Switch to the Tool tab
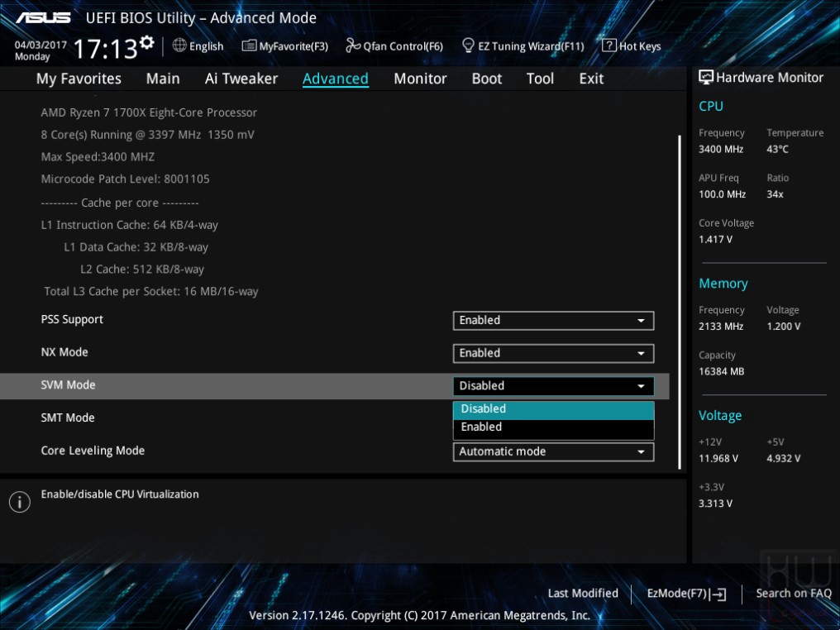840x630 pixels. [540, 79]
